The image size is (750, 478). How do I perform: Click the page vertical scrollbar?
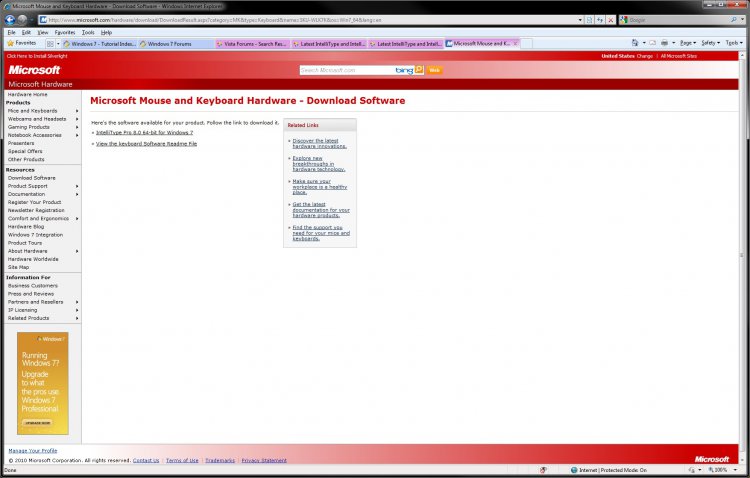pyautogui.click(x=742, y=256)
